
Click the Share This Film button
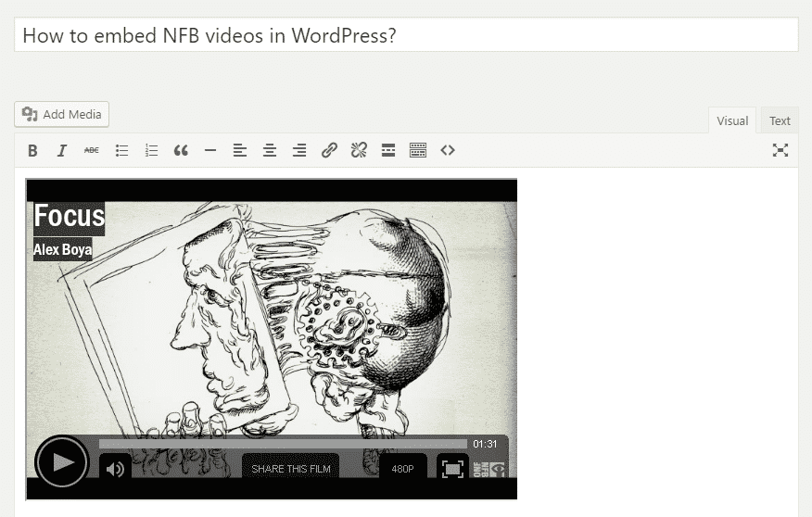(x=290, y=468)
